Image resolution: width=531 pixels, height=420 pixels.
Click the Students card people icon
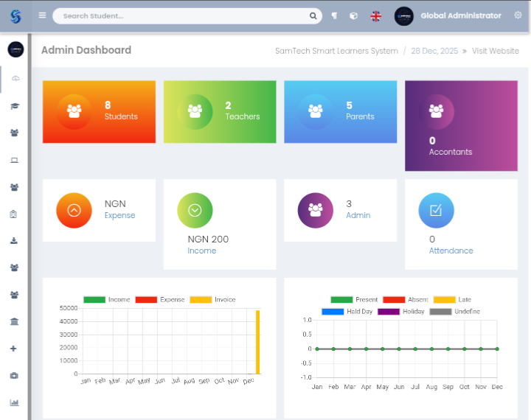pos(74,111)
